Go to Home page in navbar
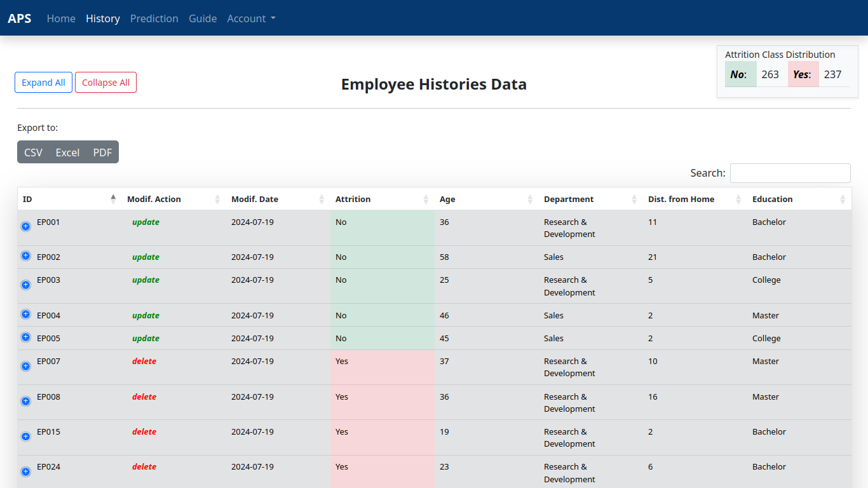The width and height of the screenshot is (868, 488). pos(61,18)
